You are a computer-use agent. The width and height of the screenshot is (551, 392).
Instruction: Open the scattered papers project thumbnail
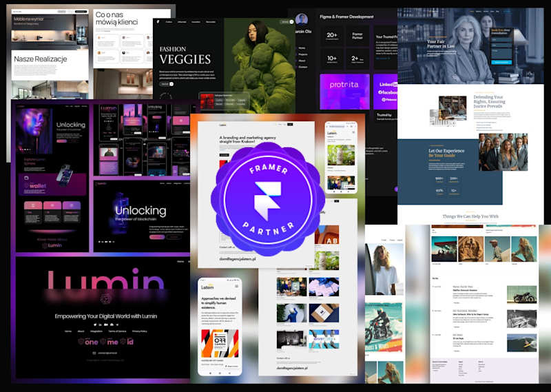(x=324, y=287)
